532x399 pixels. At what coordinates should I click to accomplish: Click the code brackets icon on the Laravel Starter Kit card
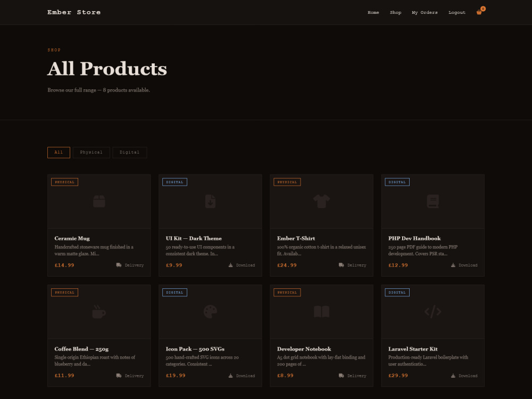point(433,311)
